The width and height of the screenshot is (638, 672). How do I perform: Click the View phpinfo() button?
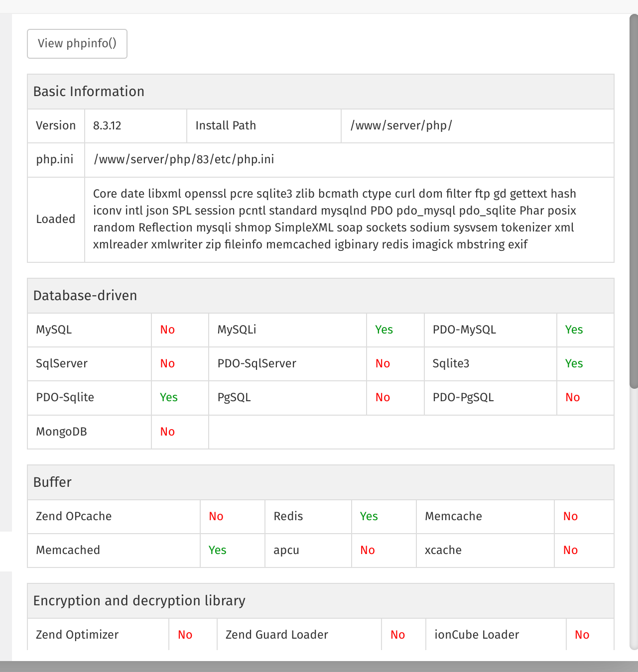coord(77,44)
